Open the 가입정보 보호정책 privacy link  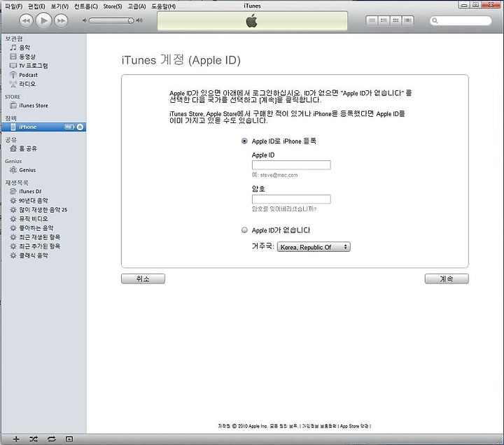319,426
